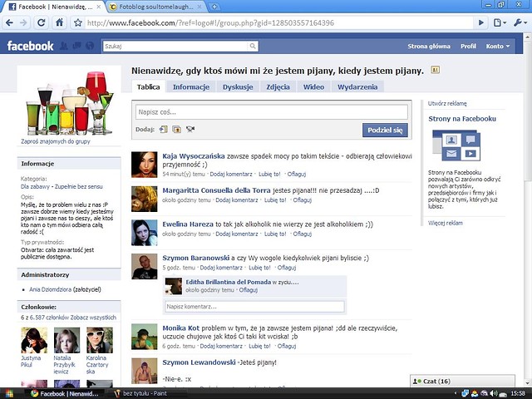
Task: Click in the Szukaj search field
Action: point(175,47)
